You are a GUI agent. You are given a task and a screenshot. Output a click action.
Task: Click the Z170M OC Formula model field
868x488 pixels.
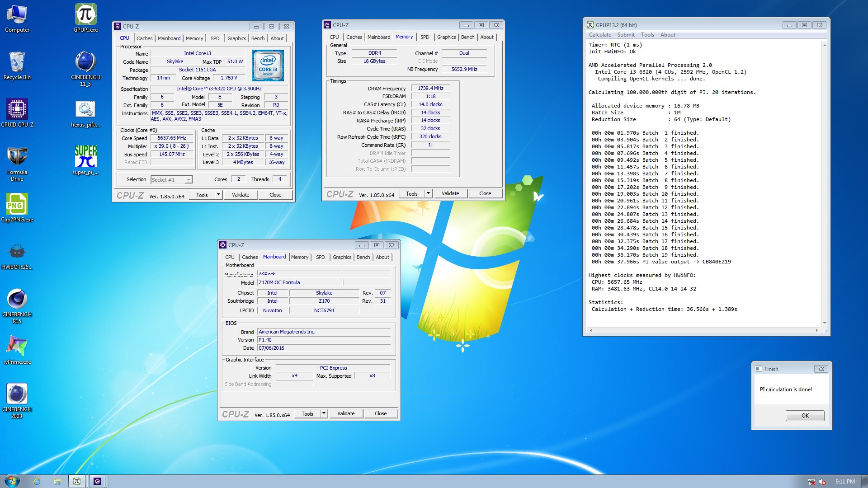click(300, 283)
